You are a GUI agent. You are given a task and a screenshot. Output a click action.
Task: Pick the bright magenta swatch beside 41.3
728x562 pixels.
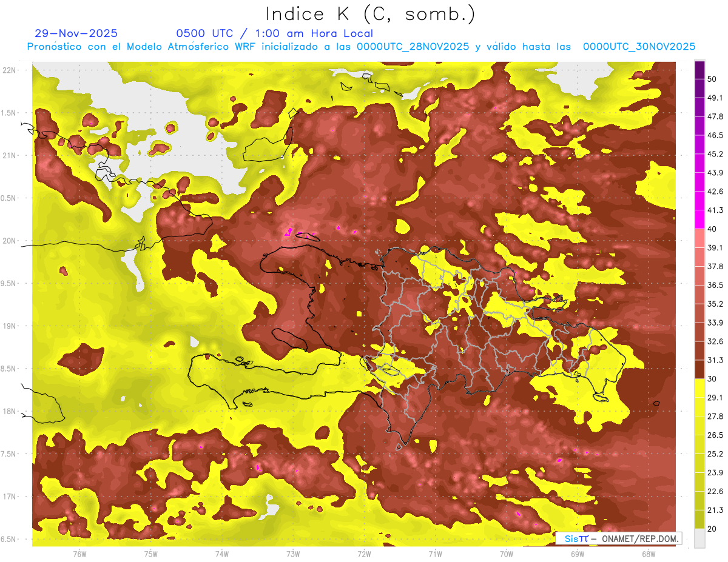[699, 219]
